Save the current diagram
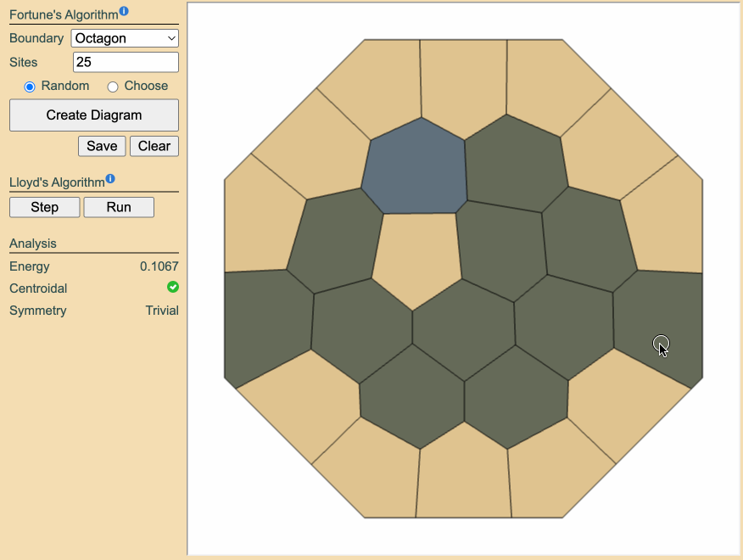Image resolution: width=743 pixels, height=560 pixels. click(102, 146)
